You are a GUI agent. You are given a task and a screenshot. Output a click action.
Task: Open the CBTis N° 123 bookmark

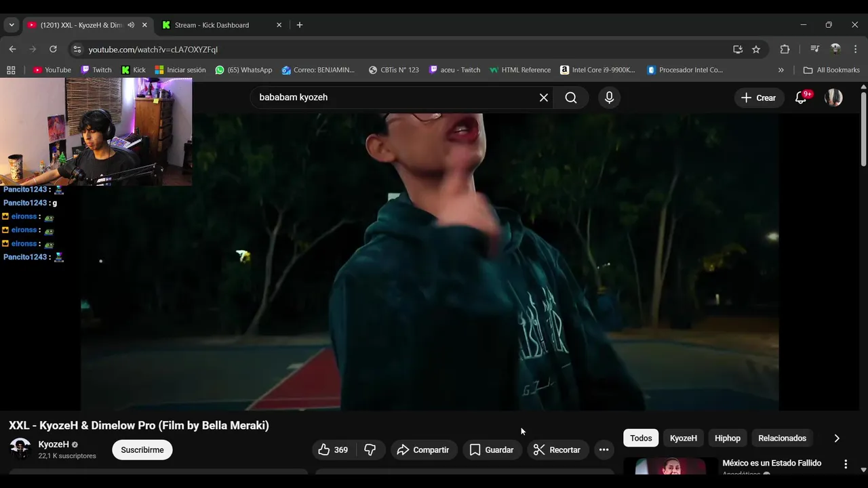tap(394, 70)
